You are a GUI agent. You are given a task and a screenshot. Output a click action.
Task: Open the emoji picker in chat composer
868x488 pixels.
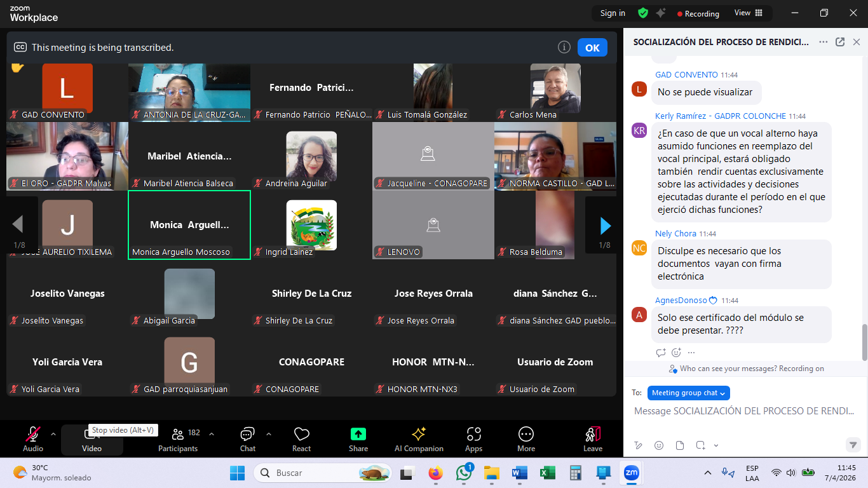point(659,445)
